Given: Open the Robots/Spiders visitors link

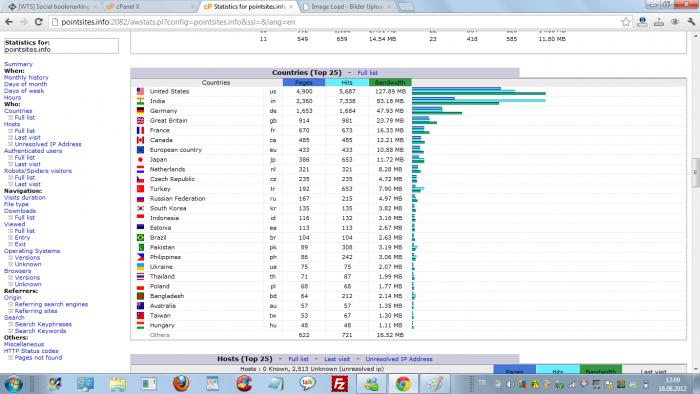Looking at the screenshot, I should coord(38,171).
